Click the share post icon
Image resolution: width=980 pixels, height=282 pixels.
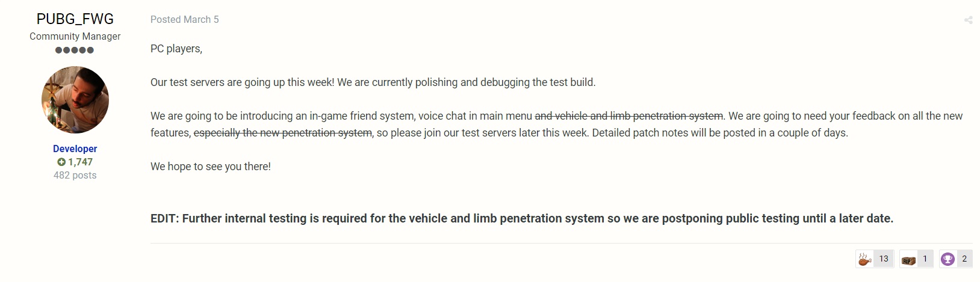968,20
